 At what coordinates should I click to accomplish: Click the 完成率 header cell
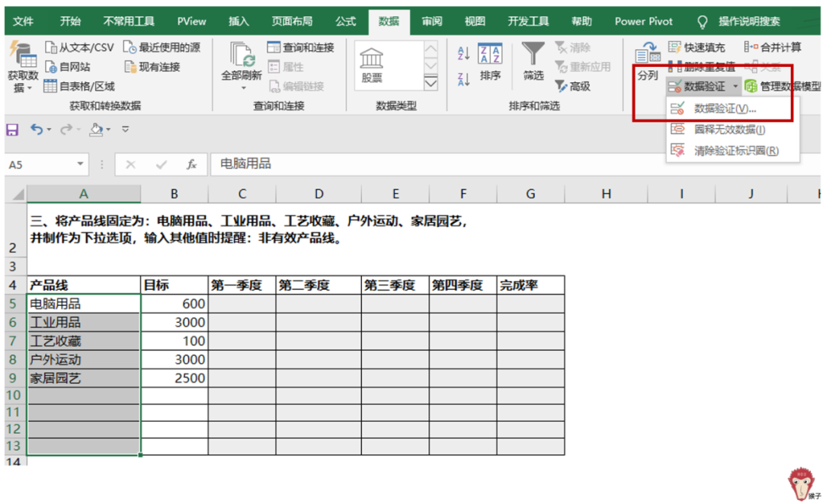tap(530, 285)
